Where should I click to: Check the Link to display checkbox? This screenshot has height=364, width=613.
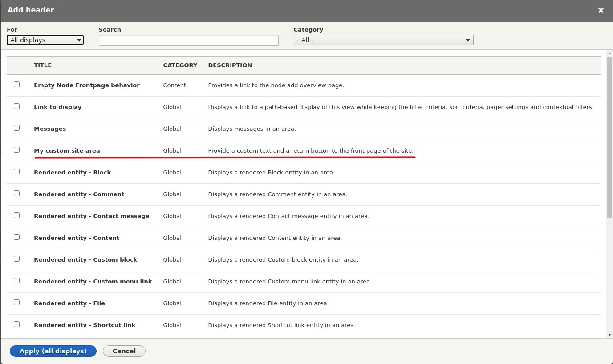16,106
